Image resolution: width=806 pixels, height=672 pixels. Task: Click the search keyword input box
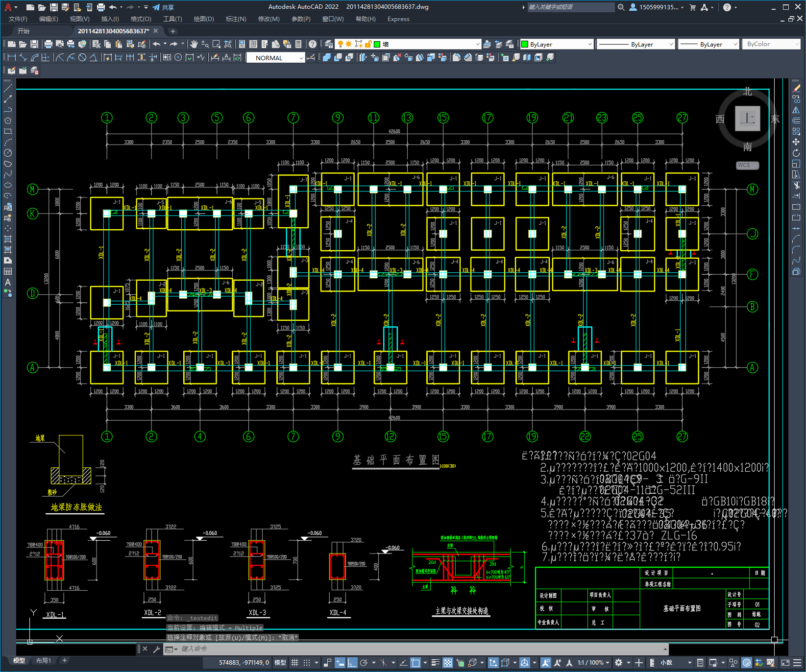pos(571,7)
